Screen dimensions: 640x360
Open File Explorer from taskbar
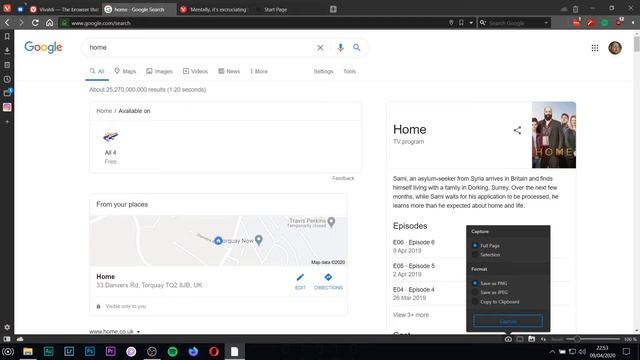coord(28,351)
